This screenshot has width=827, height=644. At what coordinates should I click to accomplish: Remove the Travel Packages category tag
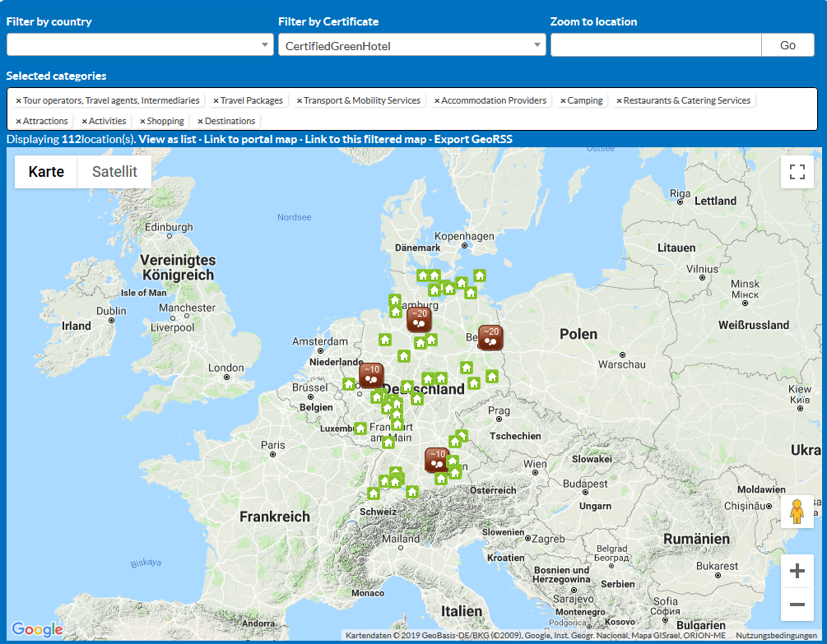[x=216, y=100]
